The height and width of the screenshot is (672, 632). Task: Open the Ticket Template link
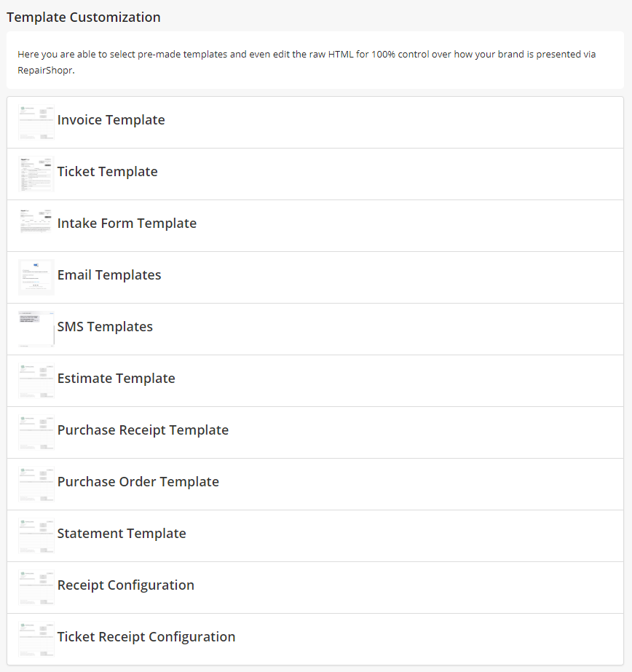(x=107, y=172)
